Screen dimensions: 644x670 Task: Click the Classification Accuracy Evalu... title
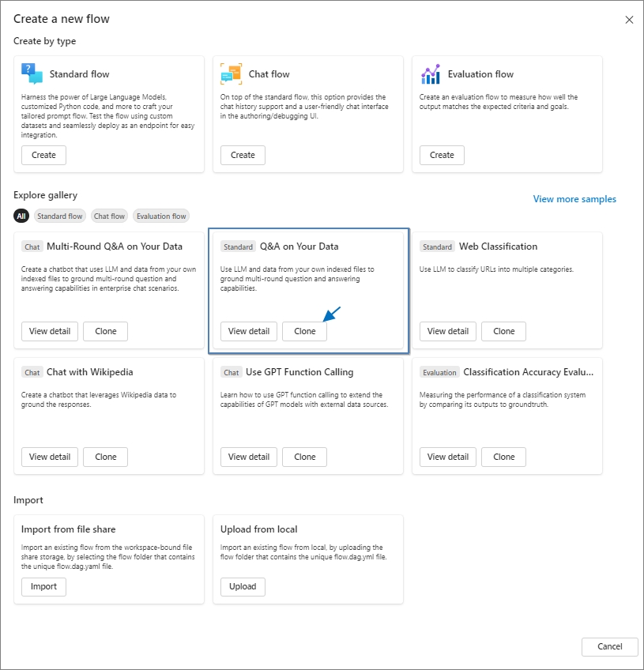(x=528, y=372)
